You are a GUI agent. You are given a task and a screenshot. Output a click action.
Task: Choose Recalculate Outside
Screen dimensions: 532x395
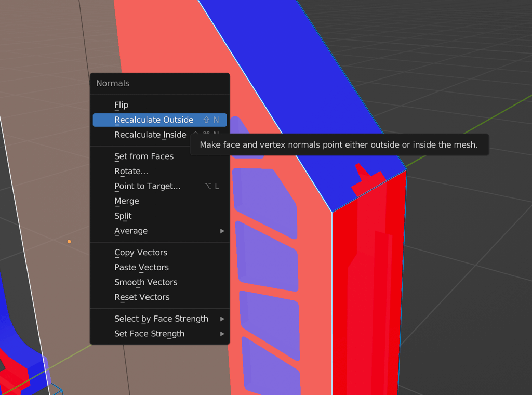(x=159, y=120)
